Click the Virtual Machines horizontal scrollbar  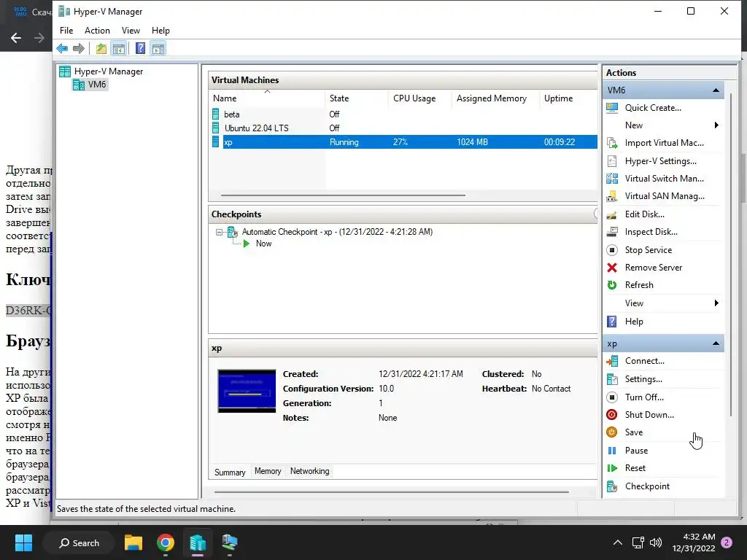click(343, 195)
